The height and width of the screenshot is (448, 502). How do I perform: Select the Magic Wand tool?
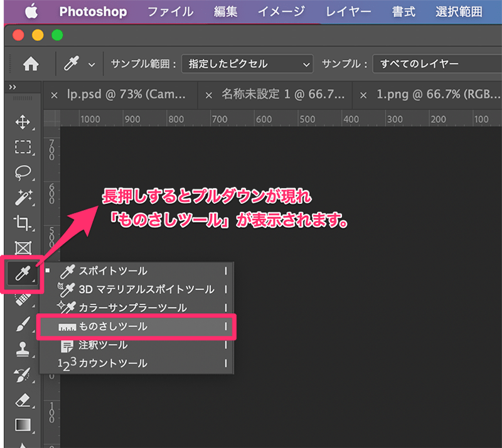(x=23, y=197)
